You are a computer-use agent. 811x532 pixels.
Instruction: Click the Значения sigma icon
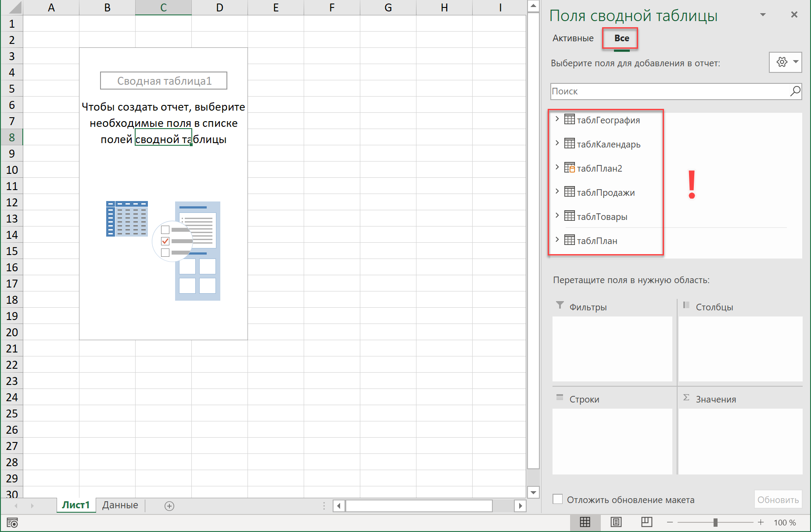point(686,398)
